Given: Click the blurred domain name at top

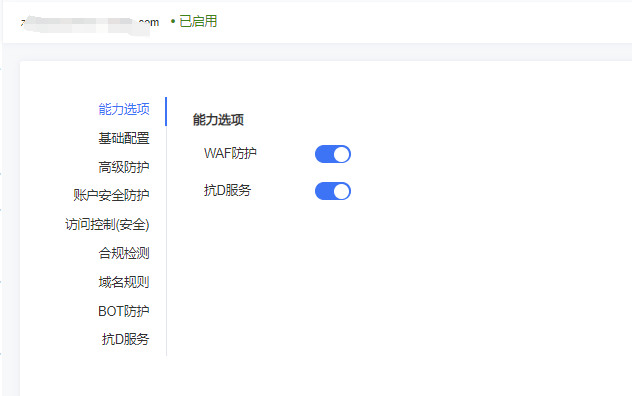Looking at the screenshot, I should (90, 24).
